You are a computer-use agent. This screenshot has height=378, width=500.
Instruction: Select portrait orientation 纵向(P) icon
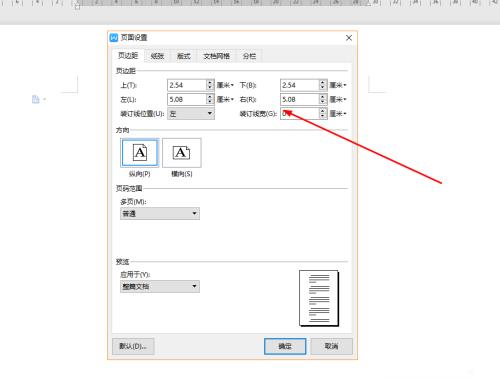point(140,153)
